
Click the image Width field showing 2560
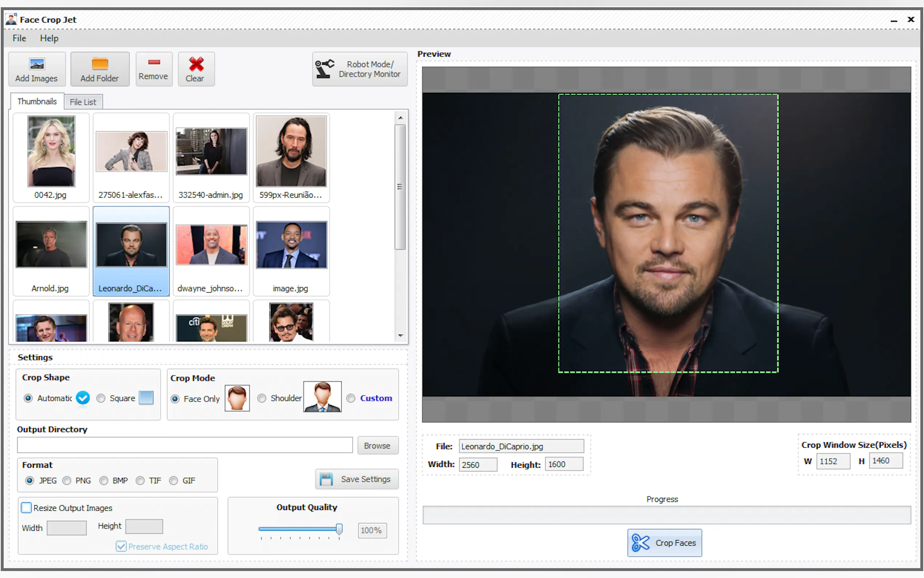click(x=478, y=464)
